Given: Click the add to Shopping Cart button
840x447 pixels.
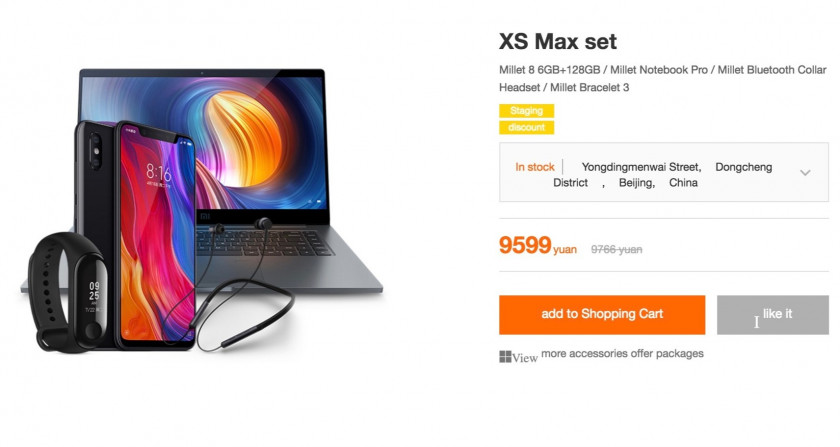Looking at the screenshot, I should point(602,315).
